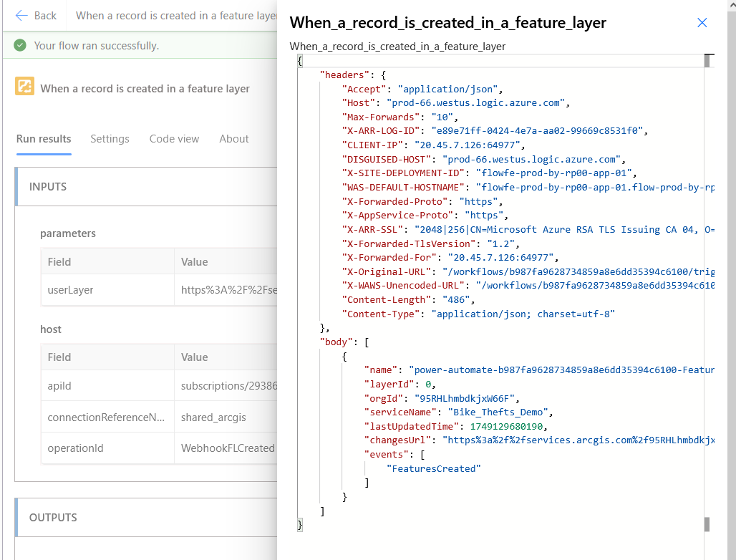Click the "DISGUISED-HOST" header line

click(483, 159)
